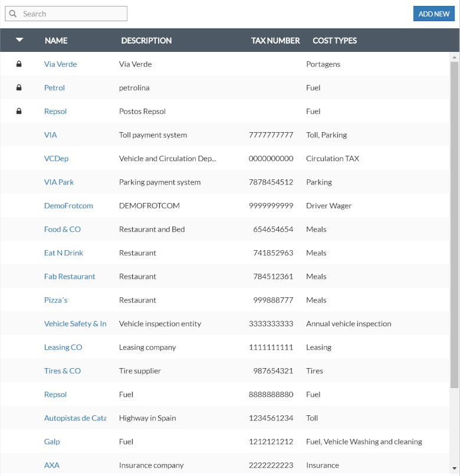Click the magnifier icon in search box

(x=13, y=14)
